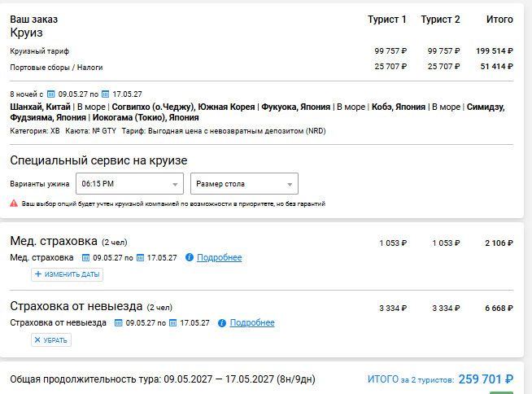Click Турист 1 medical insurance 1 053 ₽

pyautogui.click(x=393, y=243)
